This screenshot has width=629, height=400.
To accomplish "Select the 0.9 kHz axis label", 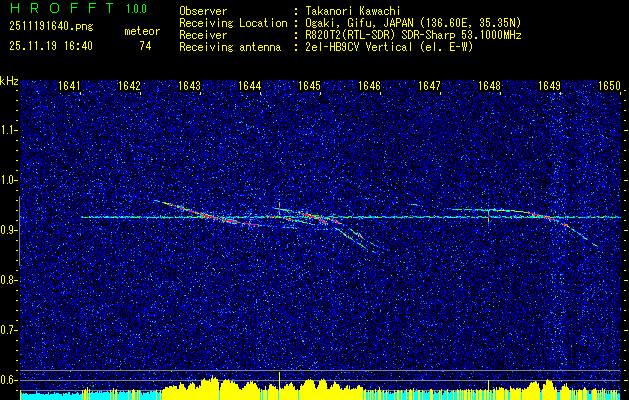I will pyautogui.click(x=8, y=230).
